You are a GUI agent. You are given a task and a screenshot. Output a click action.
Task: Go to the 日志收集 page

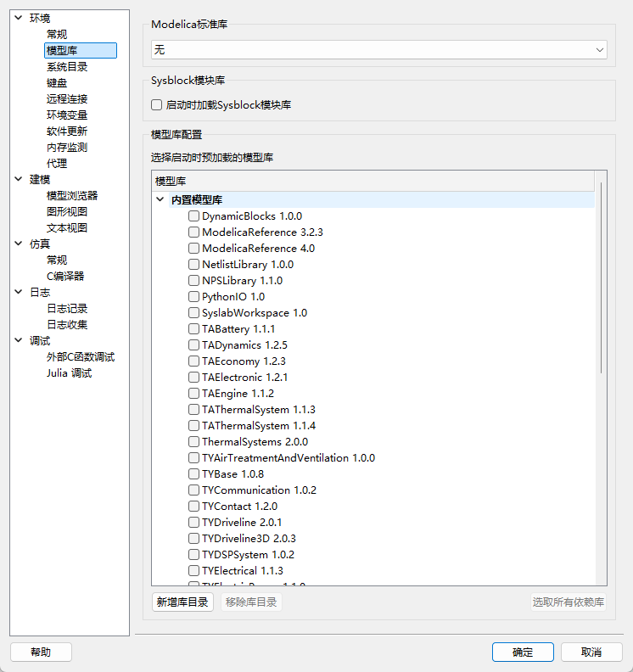click(x=67, y=325)
